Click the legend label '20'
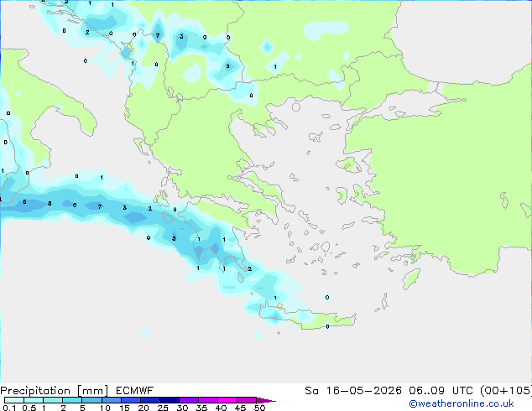This screenshot has width=532, height=411. [143, 408]
